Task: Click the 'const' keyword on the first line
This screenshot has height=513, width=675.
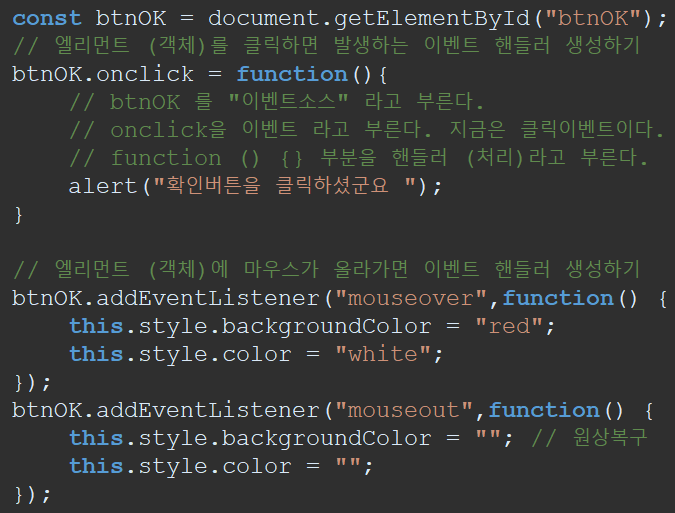Action: [46, 19]
